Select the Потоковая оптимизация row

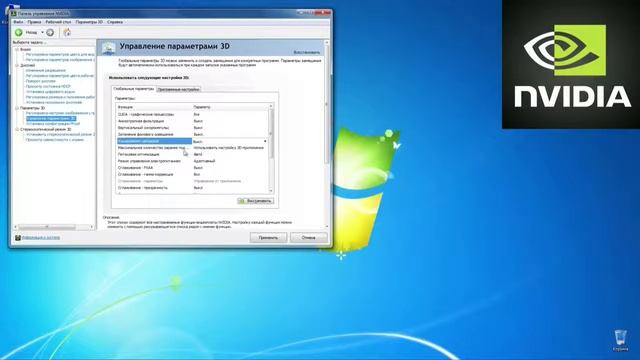tap(193, 155)
